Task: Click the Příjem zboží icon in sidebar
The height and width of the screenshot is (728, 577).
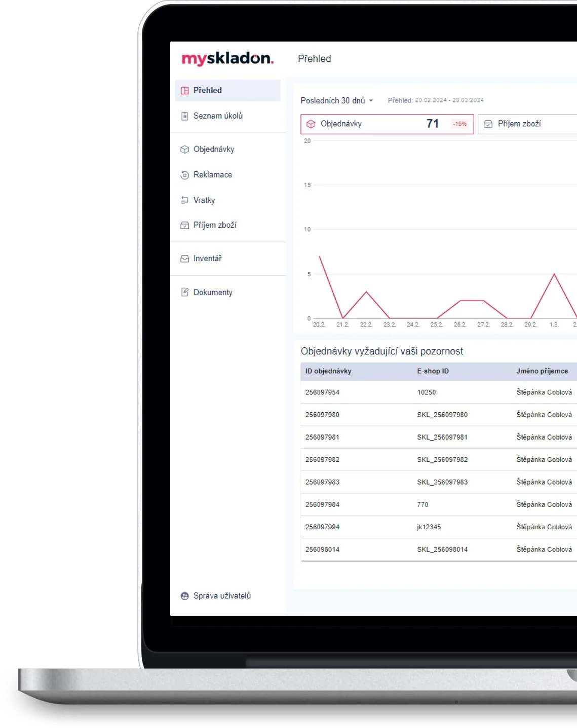Action: [x=185, y=225]
